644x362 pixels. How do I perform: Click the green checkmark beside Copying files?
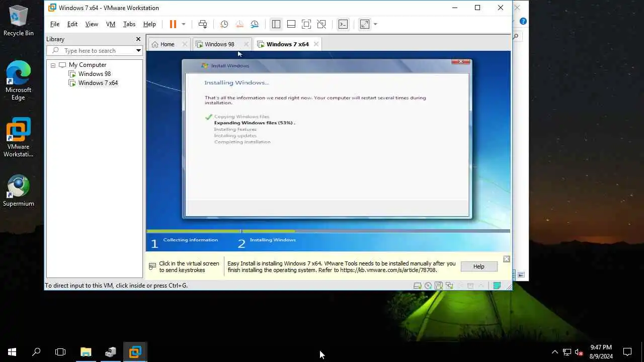click(x=209, y=117)
